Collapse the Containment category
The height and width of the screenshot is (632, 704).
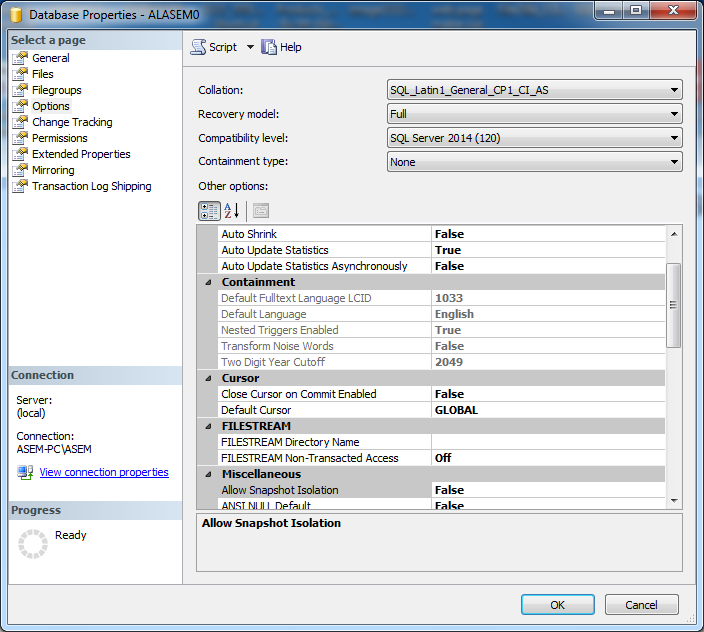click(x=208, y=282)
